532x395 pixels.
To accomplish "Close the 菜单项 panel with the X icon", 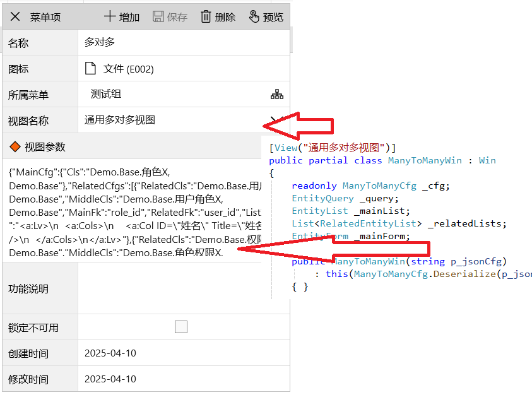I will pos(16,17).
